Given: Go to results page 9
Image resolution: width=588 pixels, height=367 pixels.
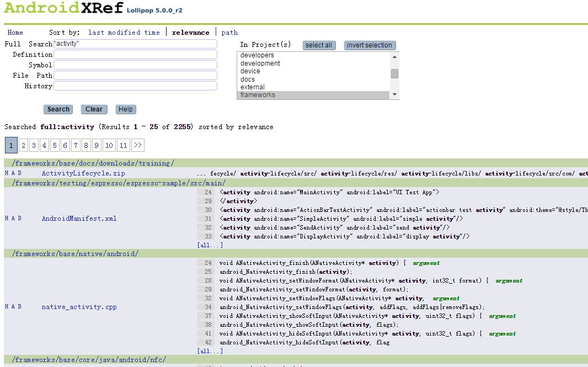Looking at the screenshot, I should point(97,145).
